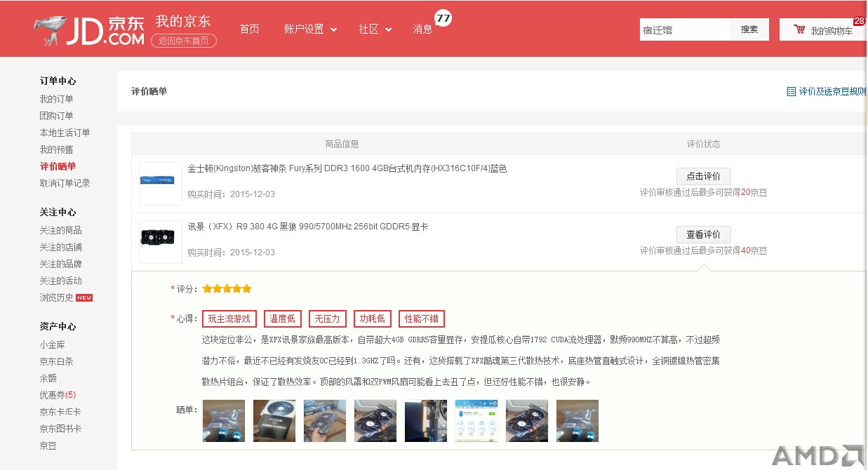
Task: Expand the 社区 dropdown menu
Action: tap(375, 29)
